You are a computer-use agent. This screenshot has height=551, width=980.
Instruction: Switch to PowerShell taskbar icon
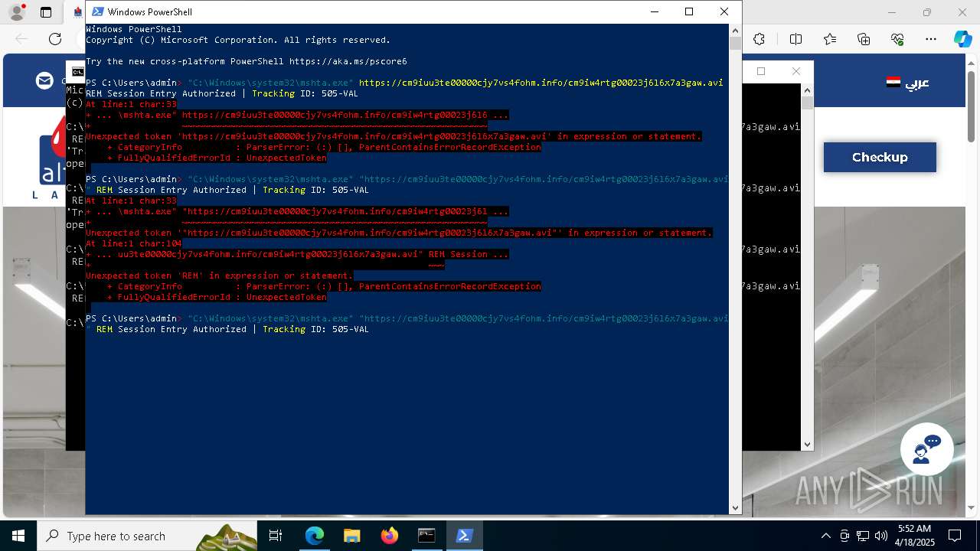[464, 536]
